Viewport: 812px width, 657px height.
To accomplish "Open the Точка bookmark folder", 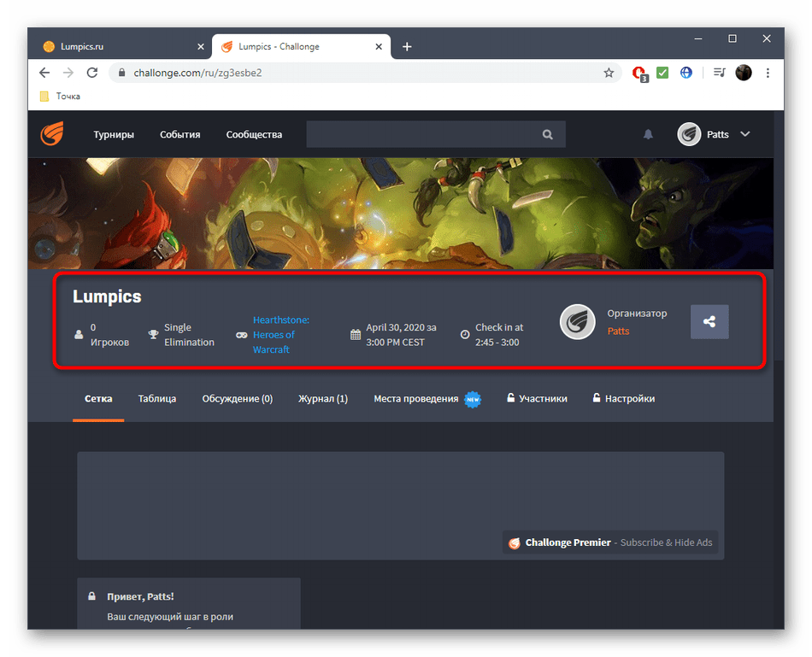I will point(60,97).
